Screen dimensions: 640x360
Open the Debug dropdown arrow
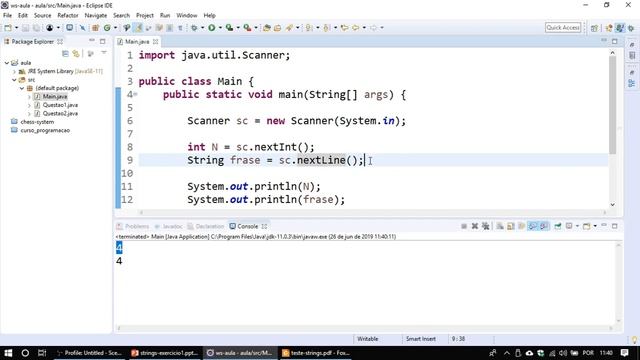point(202,28)
